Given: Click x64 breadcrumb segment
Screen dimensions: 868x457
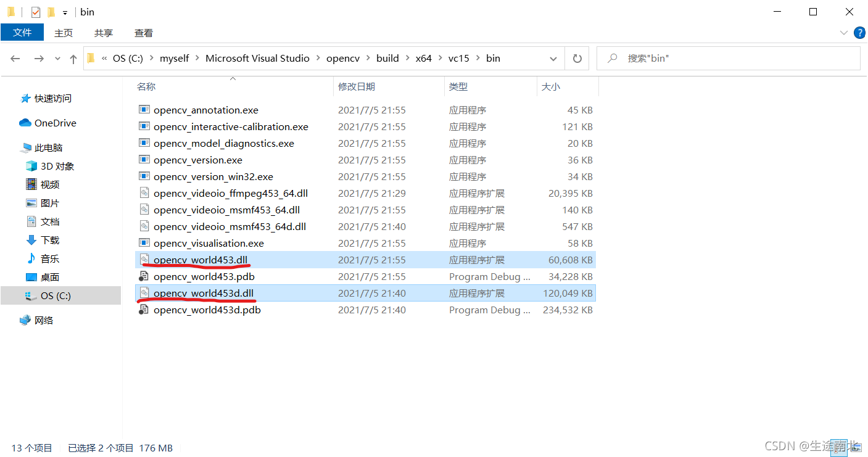Looking at the screenshot, I should point(423,58).
